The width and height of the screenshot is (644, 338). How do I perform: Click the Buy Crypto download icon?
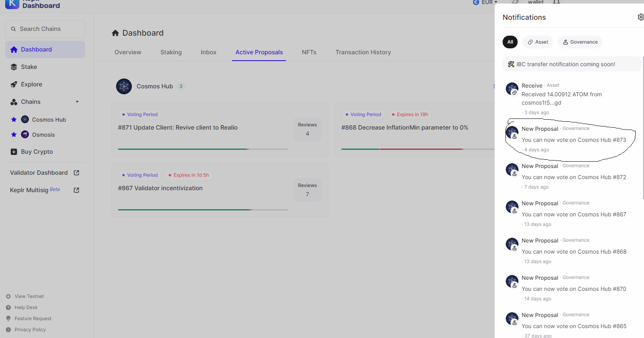[x=14, y=152]
